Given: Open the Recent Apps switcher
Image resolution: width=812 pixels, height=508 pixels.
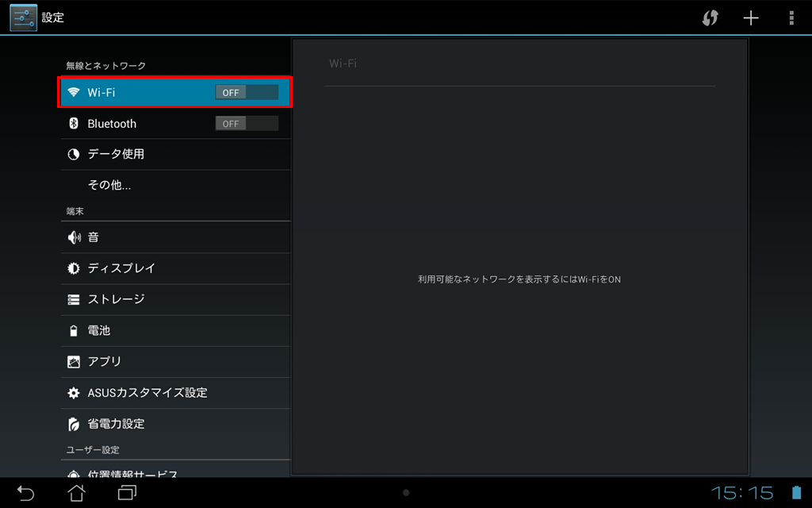Looking at the screenshot, I should click(x=127, y=493).
